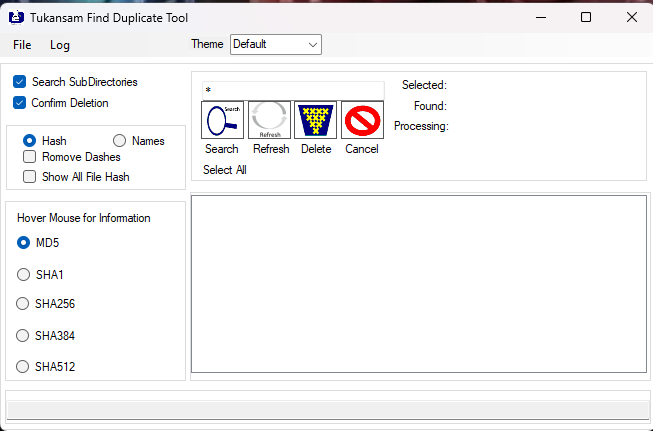The image size is (653, 431).
Task: Disable Confirm Deletion checkbox
Action: coord(20,102)
